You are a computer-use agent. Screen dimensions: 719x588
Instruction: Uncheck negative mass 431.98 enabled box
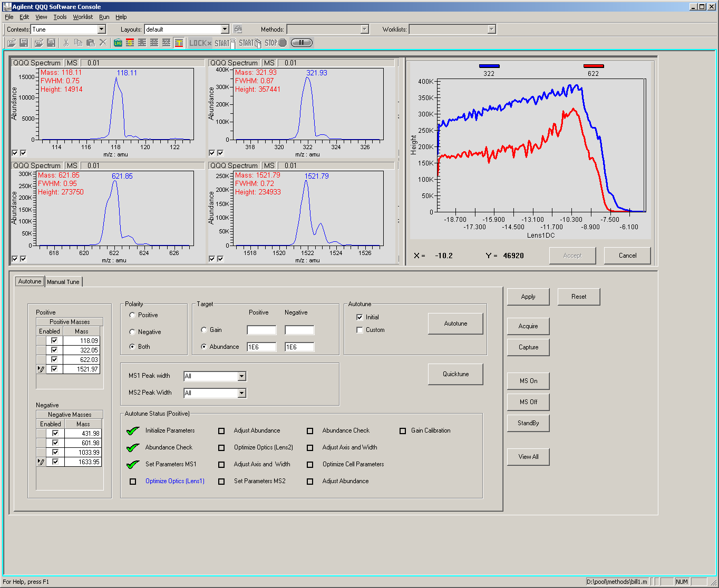pyautogui.click(x=55, y=433)
